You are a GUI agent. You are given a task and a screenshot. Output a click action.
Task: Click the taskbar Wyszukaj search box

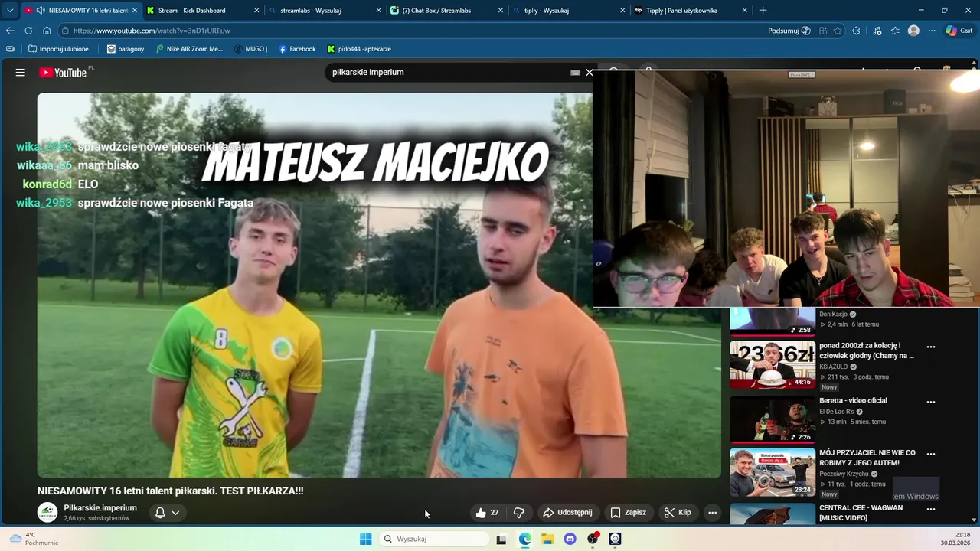coord(434,539)
